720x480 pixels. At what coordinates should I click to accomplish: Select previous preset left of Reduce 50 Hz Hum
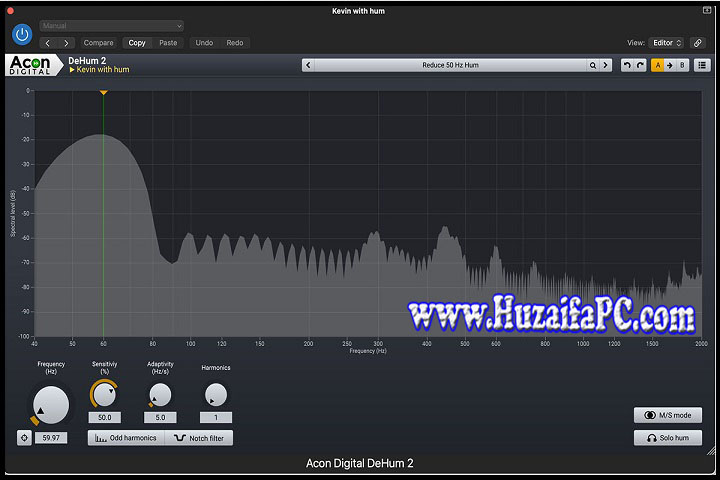click(x=309, y=65)
